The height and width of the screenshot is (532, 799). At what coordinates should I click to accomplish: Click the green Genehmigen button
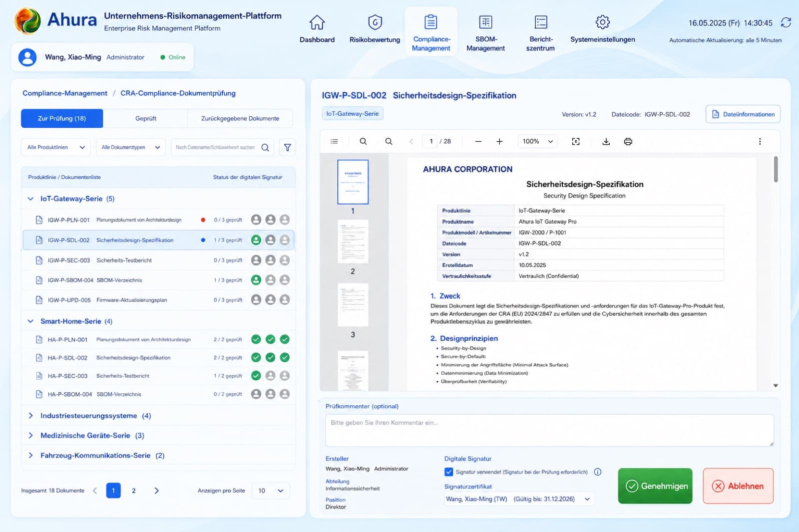tap(655, 486)
